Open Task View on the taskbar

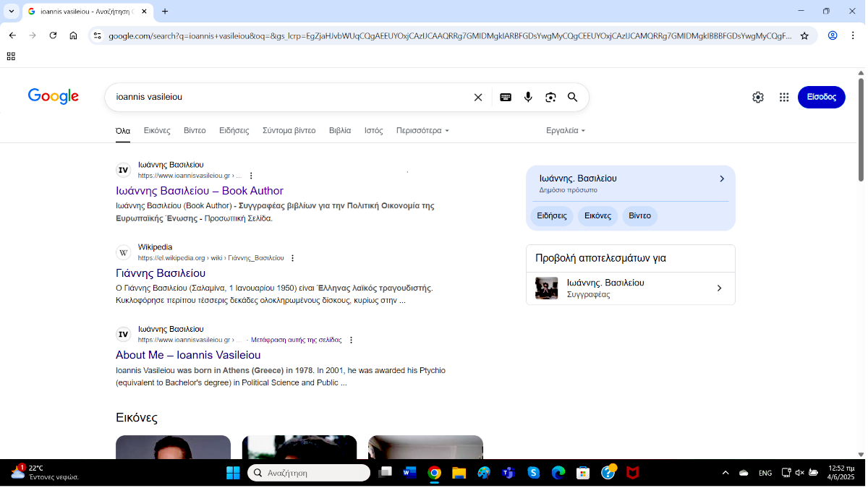coord(385,473)
